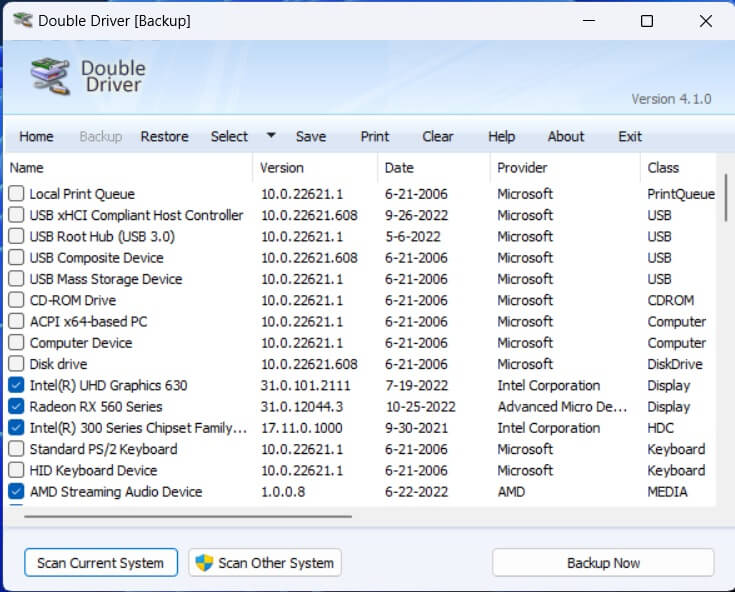Image resolution: width=735 pixels, height=592 pixels.
Task: Go to the Home menu item
Action: (x=36, y=136)
